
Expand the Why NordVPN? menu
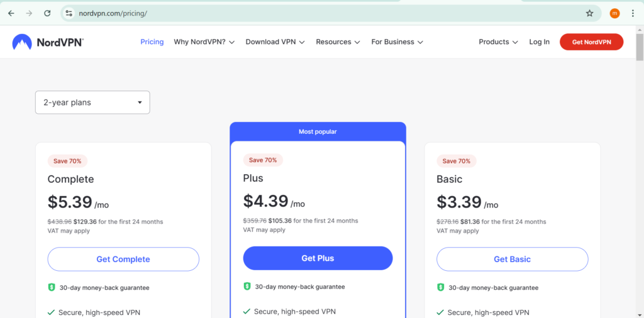(x=204, y=42)
